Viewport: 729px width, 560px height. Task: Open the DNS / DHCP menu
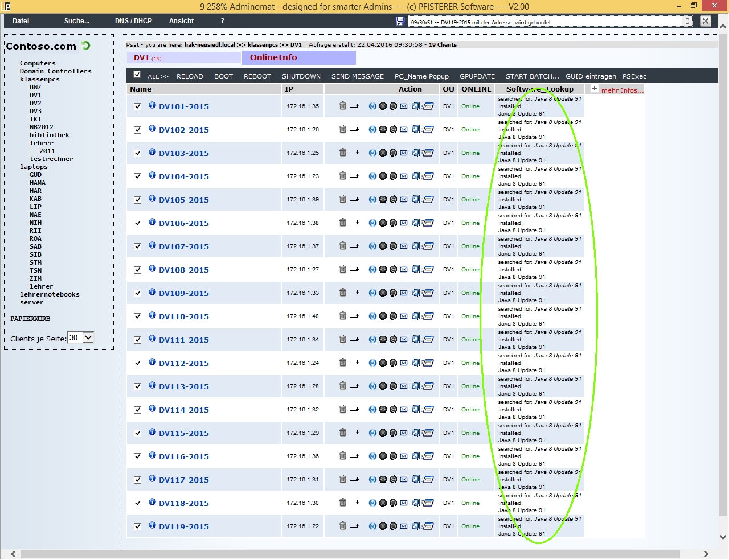(x=133, y=21)
